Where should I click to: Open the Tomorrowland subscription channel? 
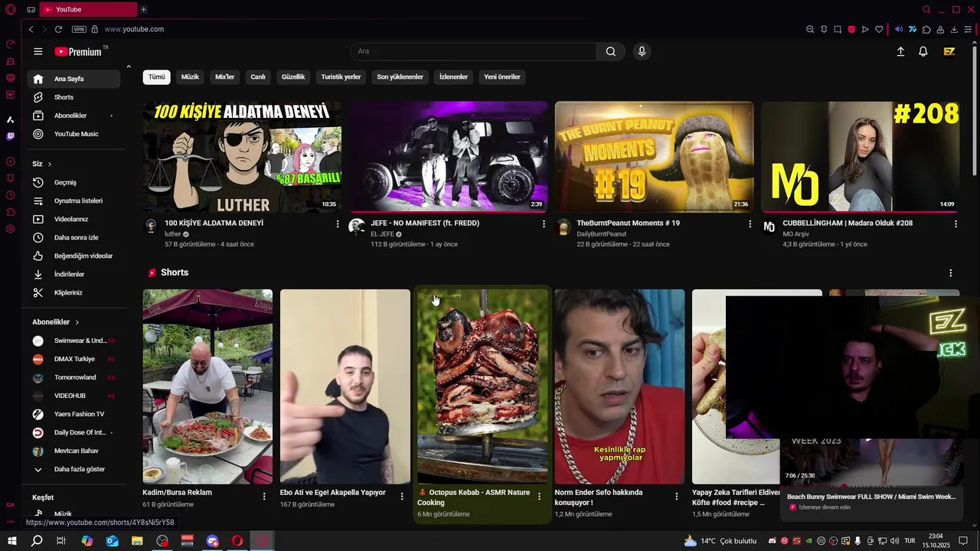73,377
